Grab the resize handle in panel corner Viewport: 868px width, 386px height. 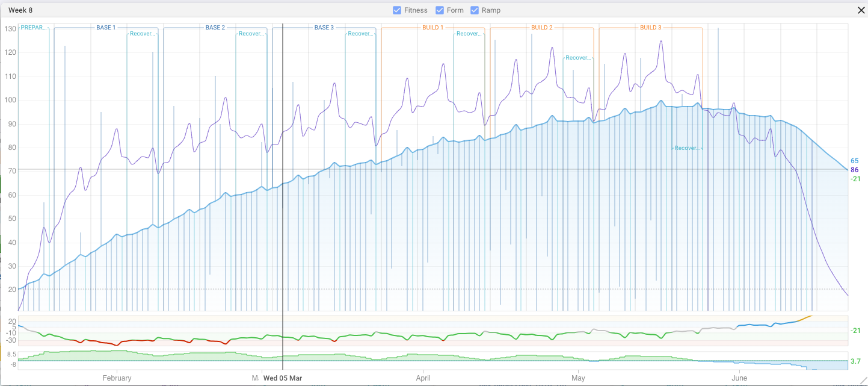[x=863, y=381]
